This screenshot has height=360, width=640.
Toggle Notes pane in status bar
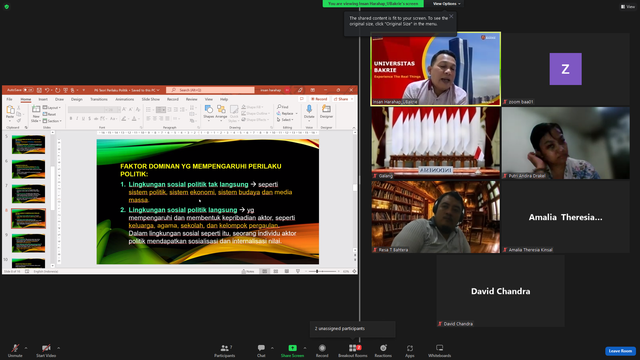248,271
